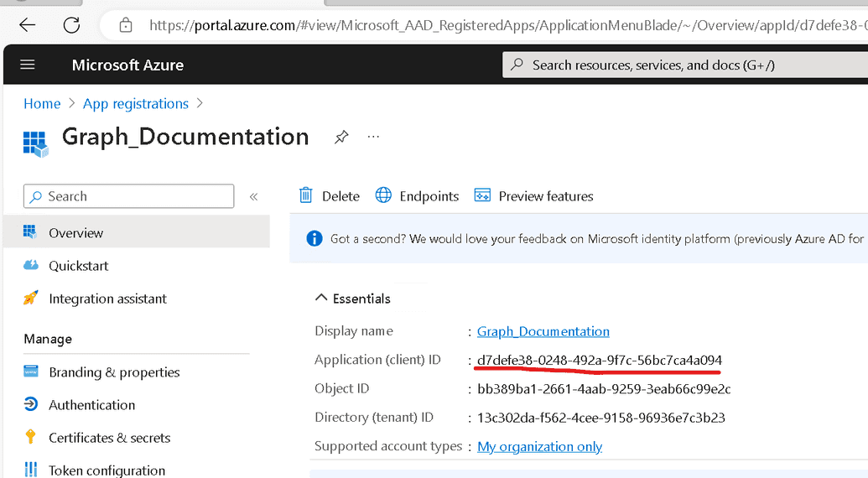
Task: Open the Integration assistant page
Action: click(x=107, y=299)
